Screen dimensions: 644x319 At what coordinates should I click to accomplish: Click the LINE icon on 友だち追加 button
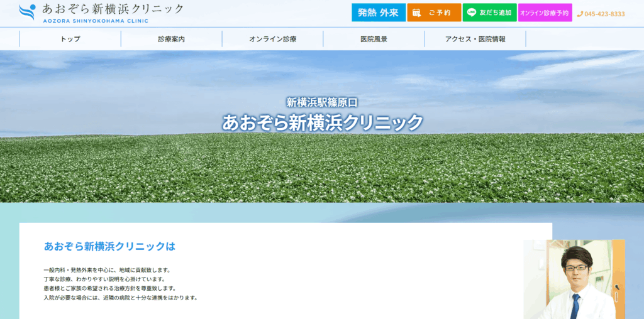[472, 13]
